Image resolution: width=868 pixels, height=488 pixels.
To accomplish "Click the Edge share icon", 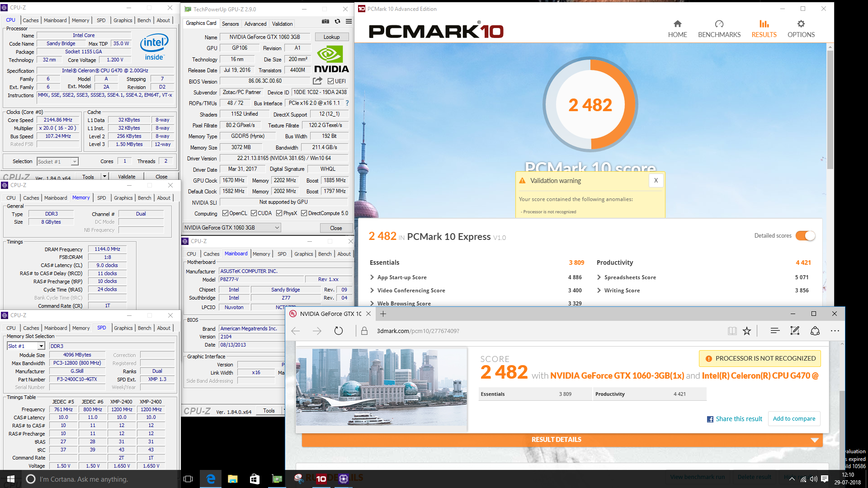I will [815, 331].
